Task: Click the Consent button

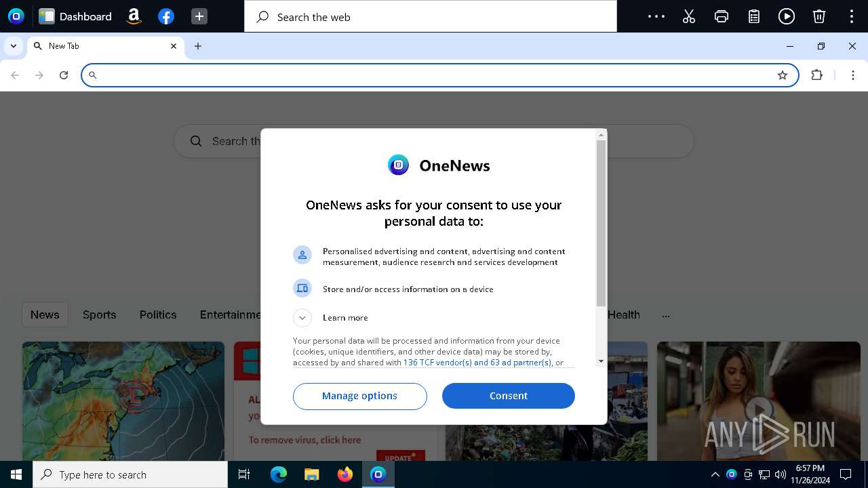Action: [509, 396]
